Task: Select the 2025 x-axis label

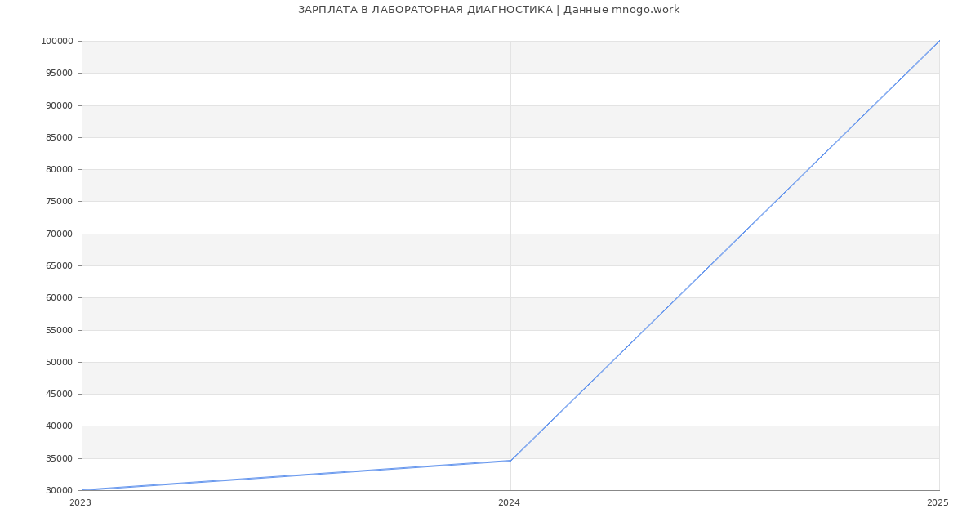Action: (x=937, y=503)
